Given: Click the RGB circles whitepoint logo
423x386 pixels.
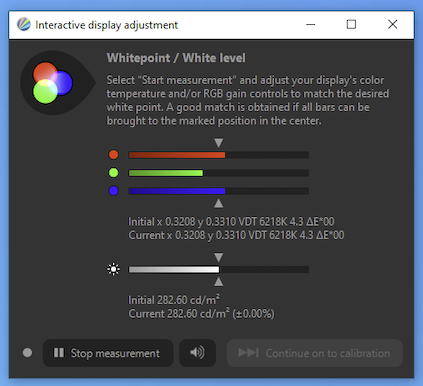Looking at the screenshot, I should [x=57, y=82].
